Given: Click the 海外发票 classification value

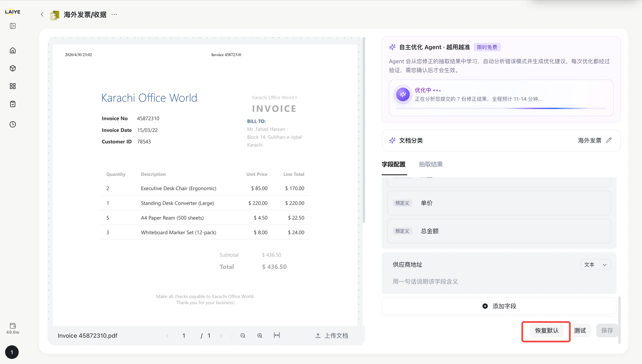Looking at the screenshot, I should click(x=590, y=140).
